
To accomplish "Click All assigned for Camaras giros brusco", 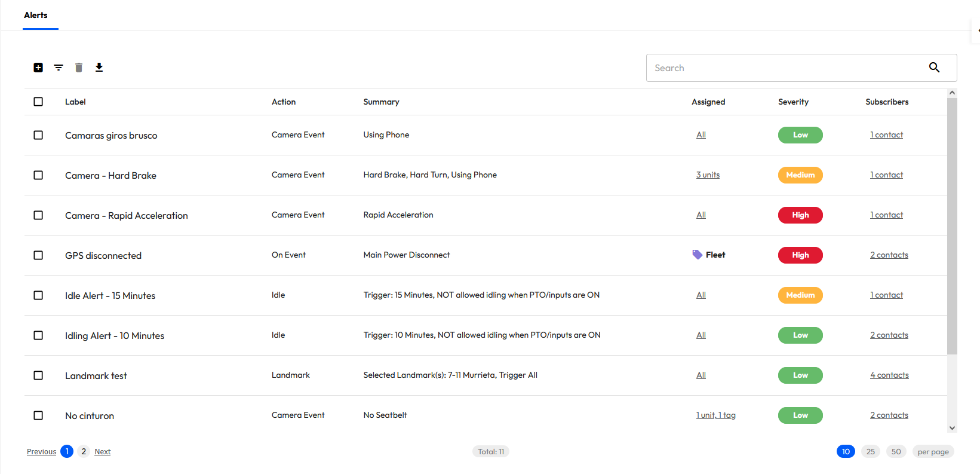I will (x=701, y=135).
